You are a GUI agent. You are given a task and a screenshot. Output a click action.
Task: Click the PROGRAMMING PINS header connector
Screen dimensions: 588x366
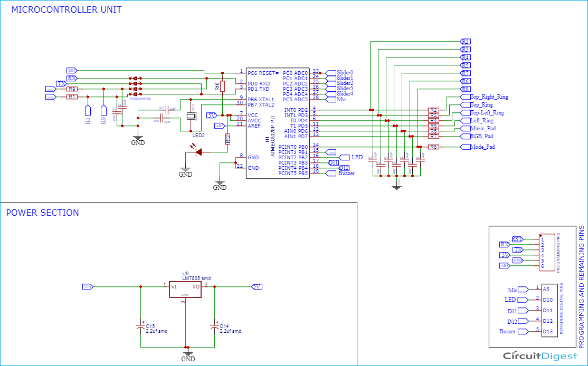point(547,253)
